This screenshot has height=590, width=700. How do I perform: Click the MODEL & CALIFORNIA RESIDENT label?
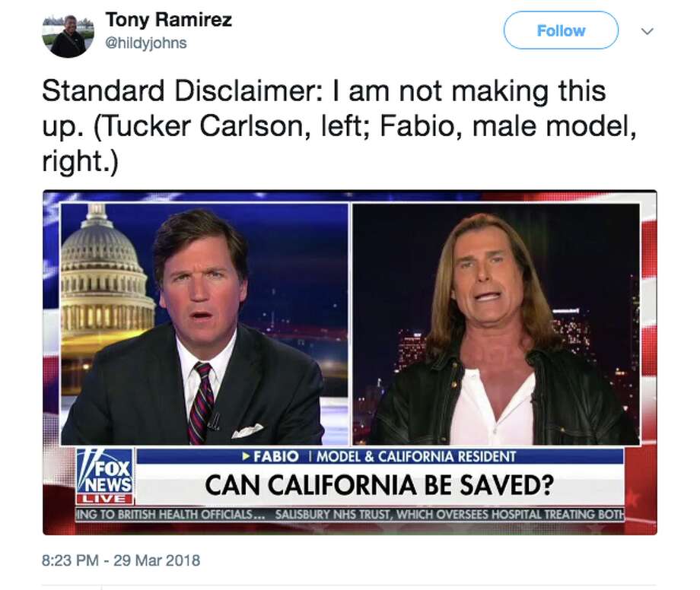416,457
